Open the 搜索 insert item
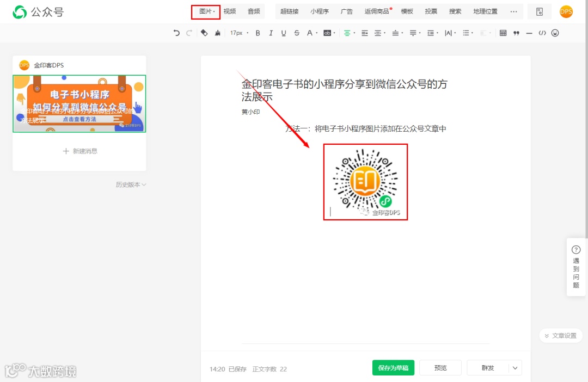Screen dimensions: 588x382 point(455,11)
